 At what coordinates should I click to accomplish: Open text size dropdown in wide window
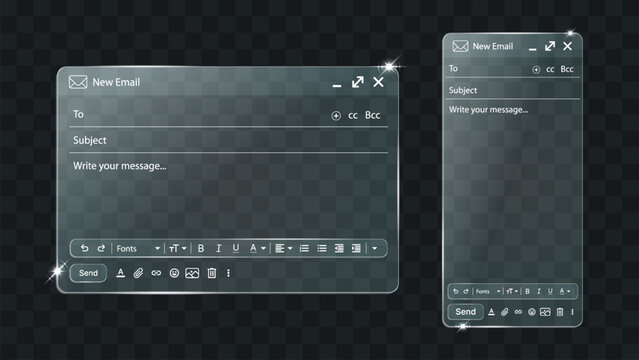point(178,248)
